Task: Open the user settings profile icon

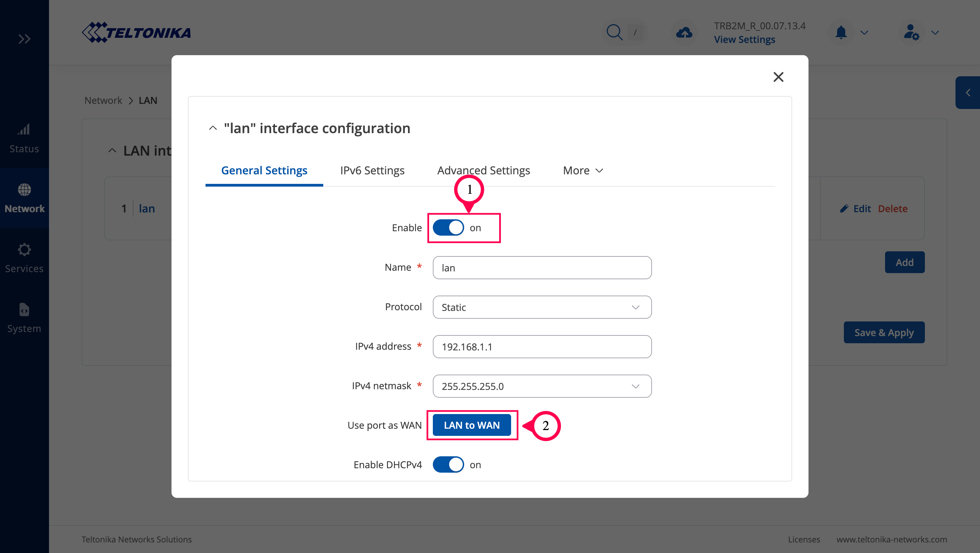Action: (x=911, y=32)
